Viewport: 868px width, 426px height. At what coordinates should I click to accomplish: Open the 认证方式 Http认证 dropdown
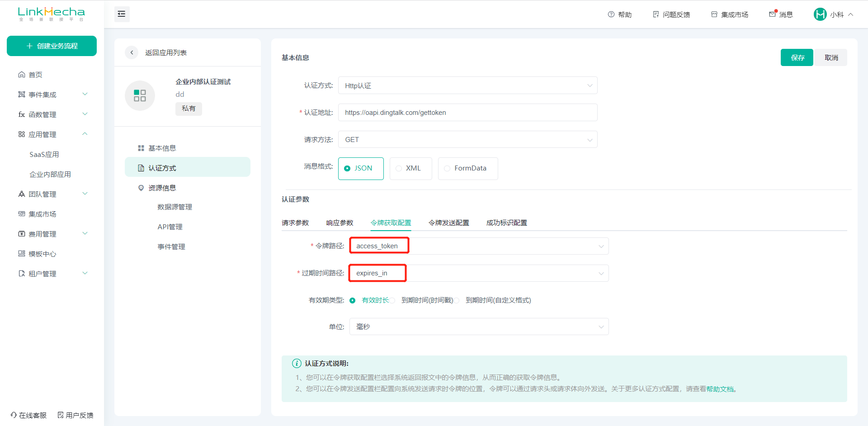point(468,85)
